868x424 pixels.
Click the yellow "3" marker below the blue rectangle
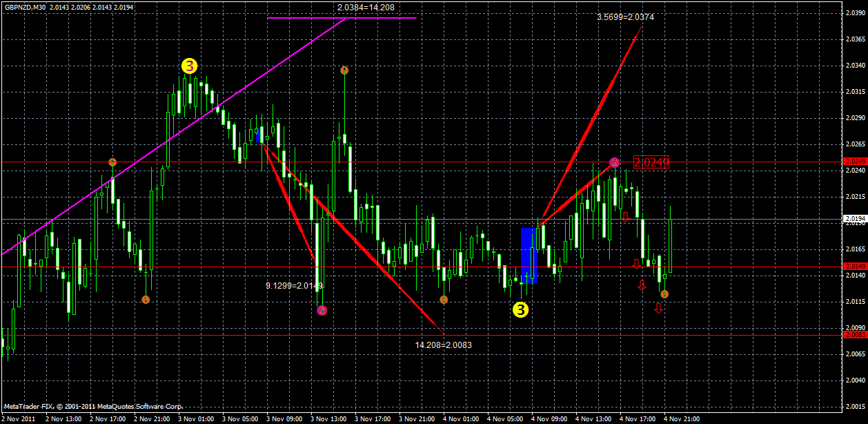[522, 310]
